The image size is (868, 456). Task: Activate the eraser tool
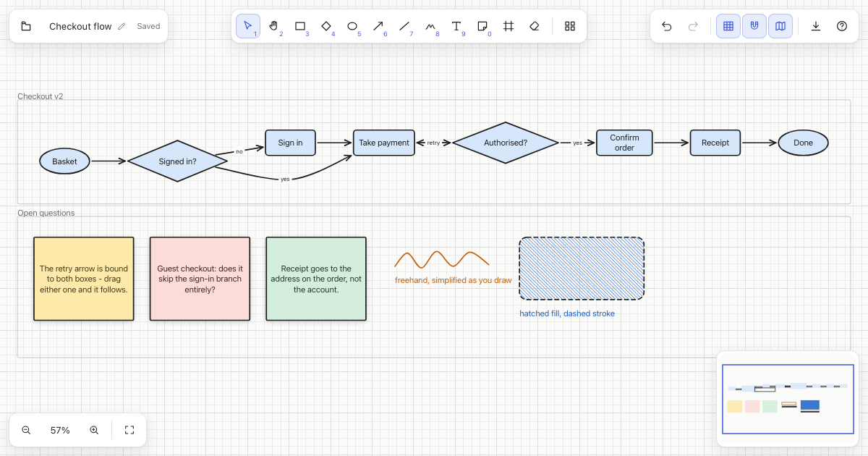pos(535,26)
